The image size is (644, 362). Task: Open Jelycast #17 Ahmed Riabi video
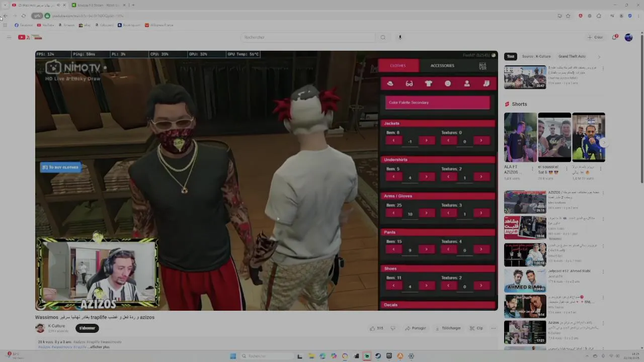click(x=525, y=280)
